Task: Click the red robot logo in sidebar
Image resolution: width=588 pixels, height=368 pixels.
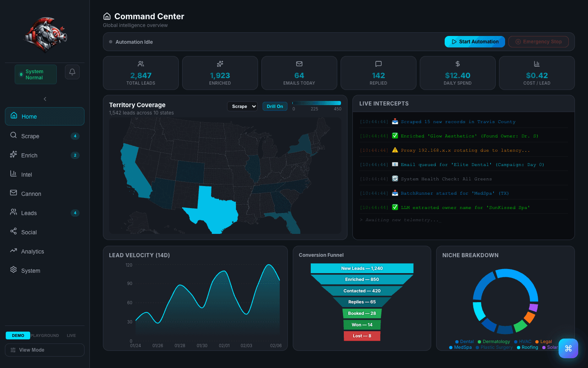Action: pyautogui.click(x=45, y=35)
